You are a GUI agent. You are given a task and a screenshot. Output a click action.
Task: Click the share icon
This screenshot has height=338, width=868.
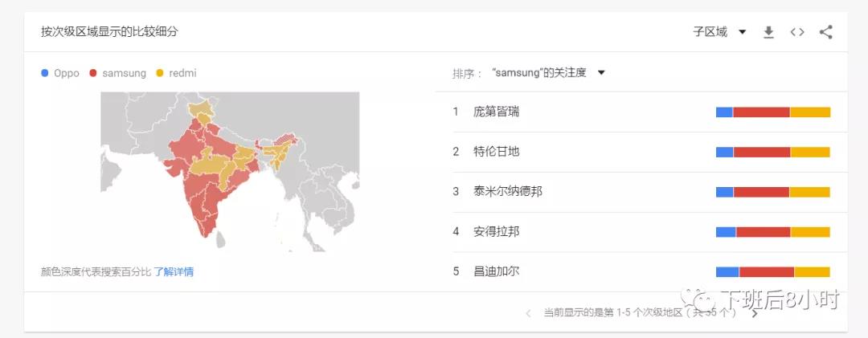pos(825,32)
